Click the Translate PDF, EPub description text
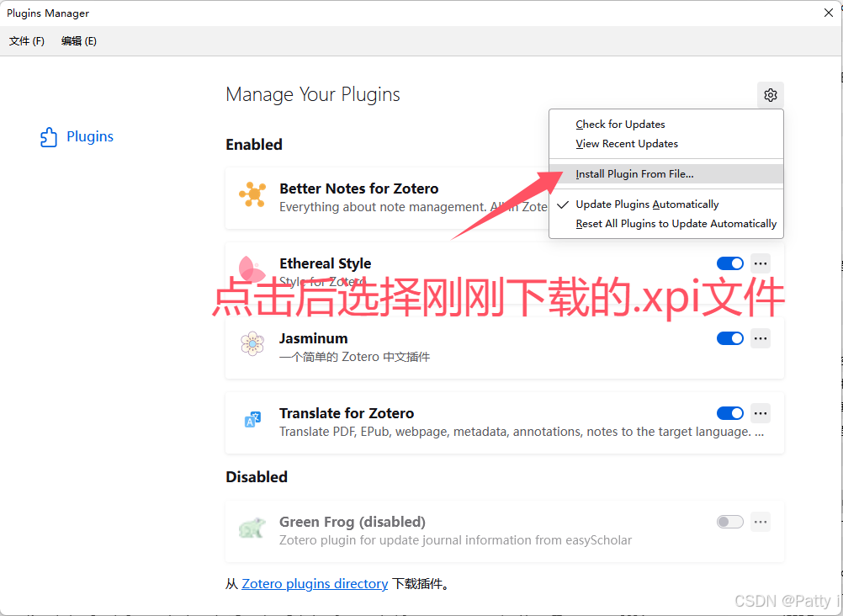 tap(522, 432)
